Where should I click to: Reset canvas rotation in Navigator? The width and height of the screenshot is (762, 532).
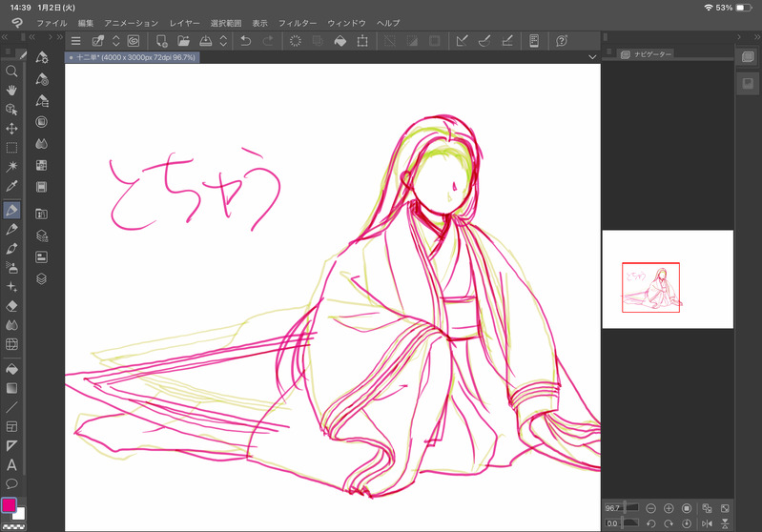tap(687, 523)
